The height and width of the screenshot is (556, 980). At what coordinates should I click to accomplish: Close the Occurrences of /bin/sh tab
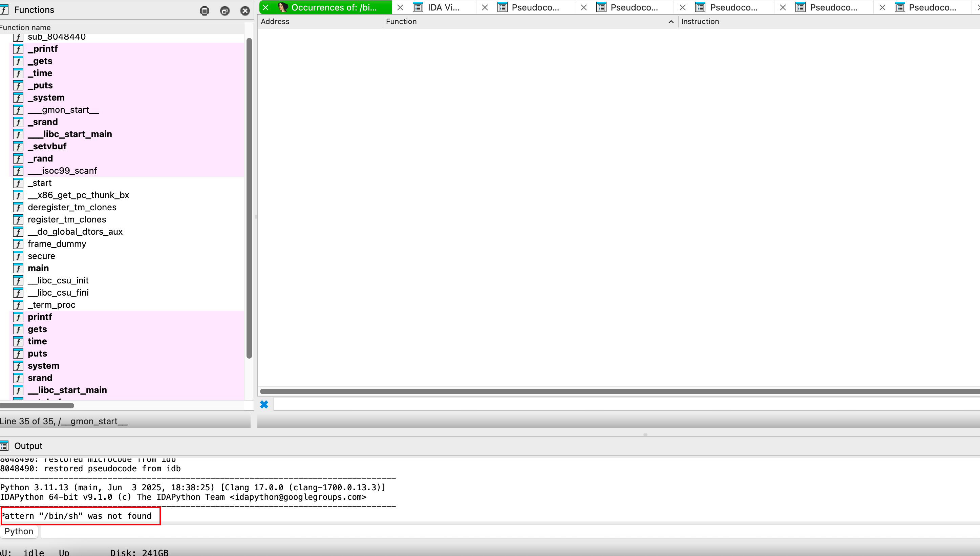[266, 7]
